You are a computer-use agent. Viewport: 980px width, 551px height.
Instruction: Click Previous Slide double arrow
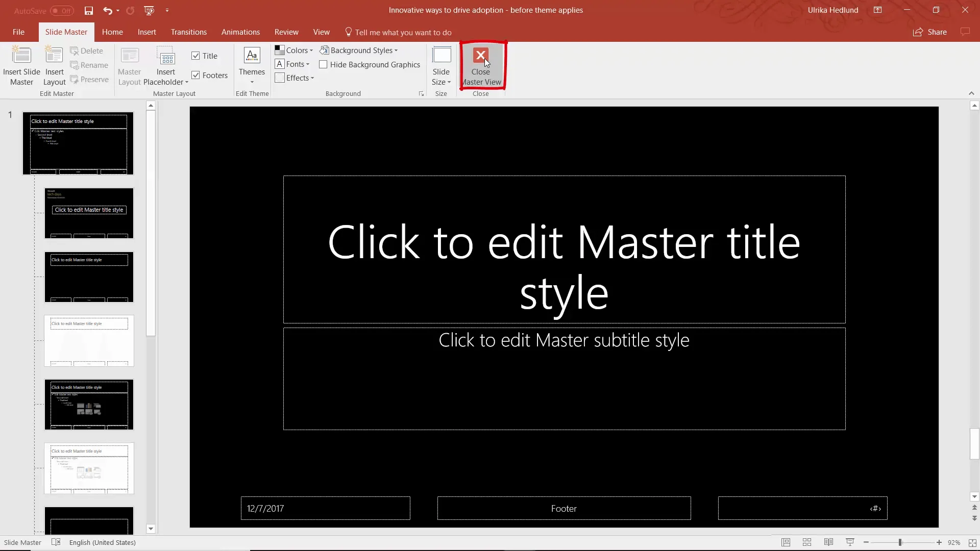[x=974, y=508]
